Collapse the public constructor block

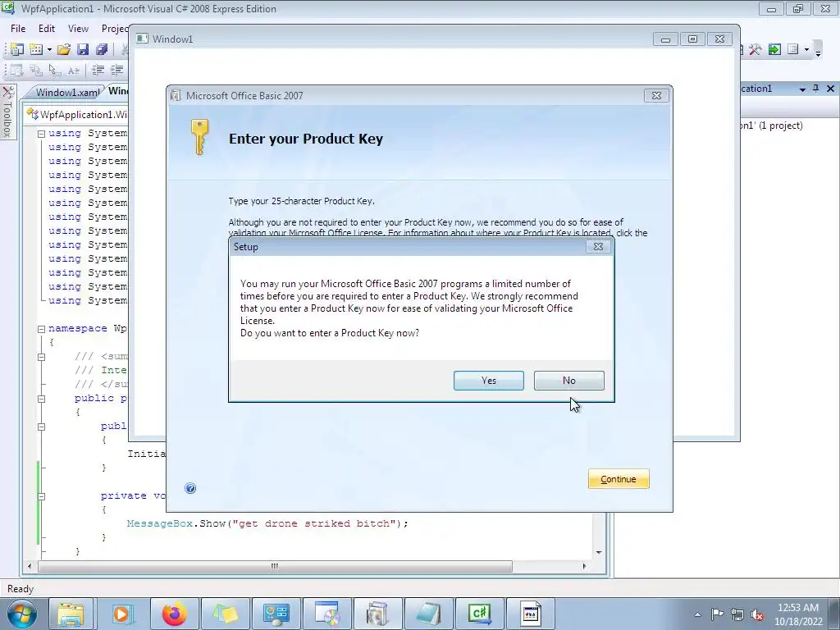tap(41, 427)
